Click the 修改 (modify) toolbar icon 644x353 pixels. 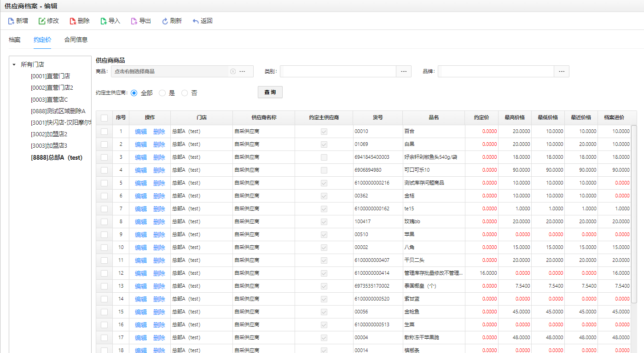42,21
